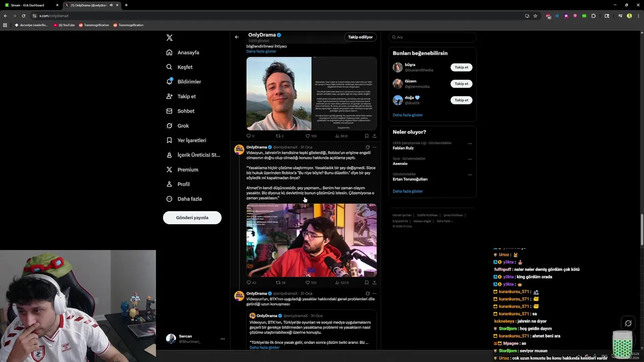Click Gönderi yayınla post button
The width and height of the screenshot is (644, 362).
(x=192, y=218)
